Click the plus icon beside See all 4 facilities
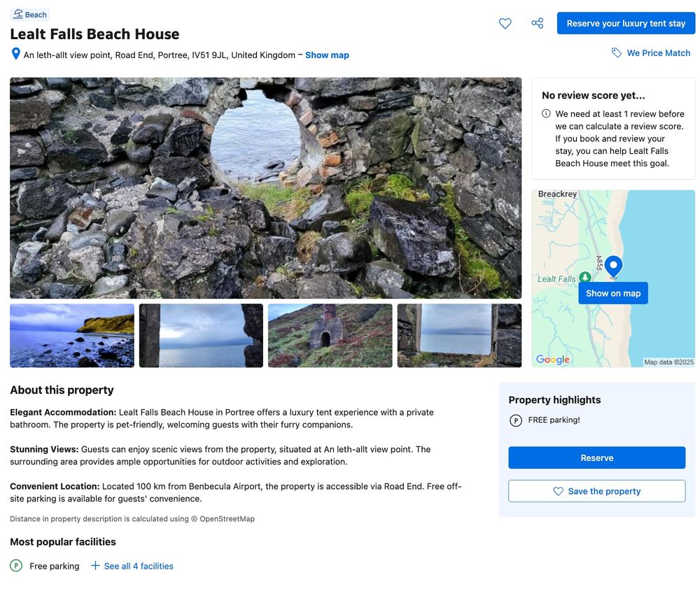Screen dimensions: 700x596 click(94, 565)
